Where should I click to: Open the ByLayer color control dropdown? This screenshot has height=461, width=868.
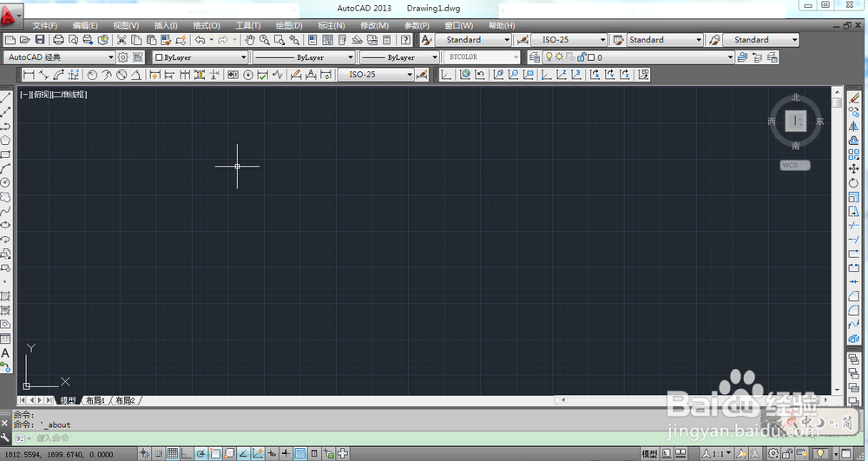201,57
